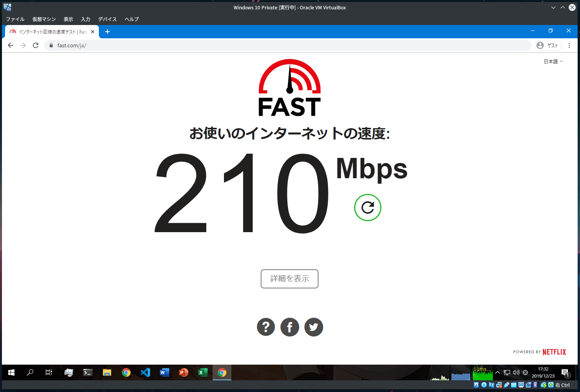Click the VirtualBox display status icon
This screenshot has height=392, width=580.
pyautogui.click(x=521, y=385)
